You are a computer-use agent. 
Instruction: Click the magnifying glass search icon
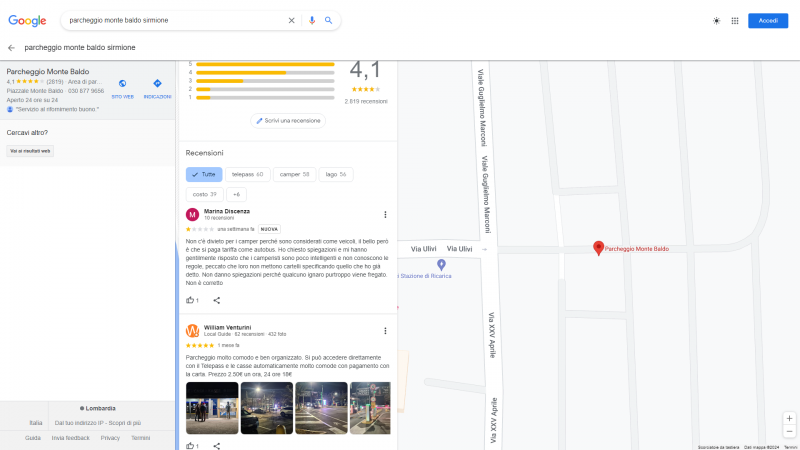point(328,20)
